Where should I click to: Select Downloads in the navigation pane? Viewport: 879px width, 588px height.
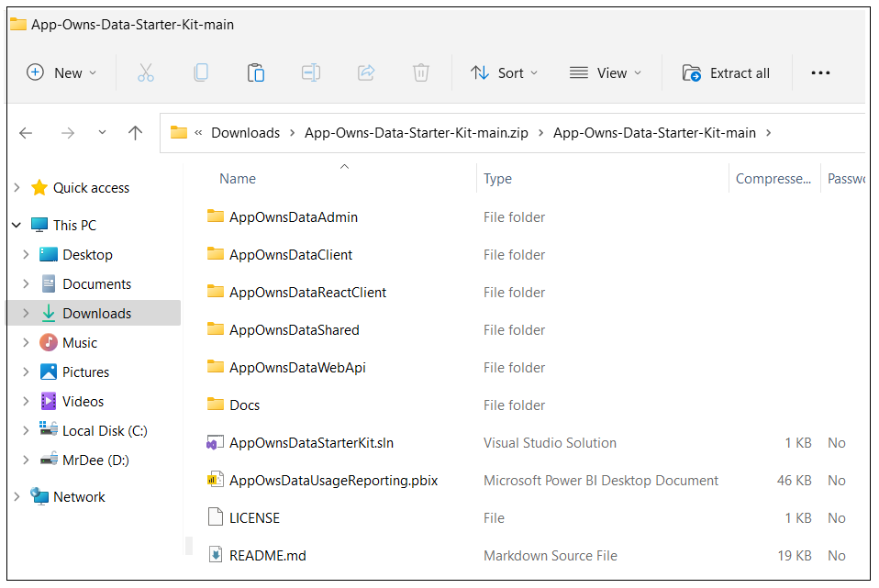click(97, 314)
